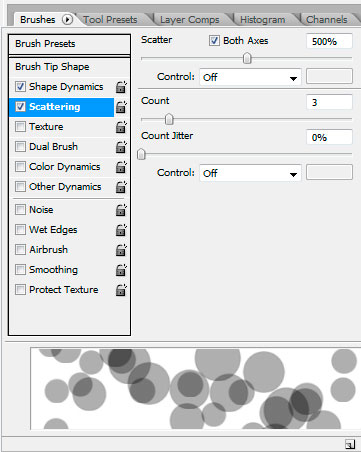The height and width of the screenshot is (452, 361).
Task: Open the Brush Presets section
Action: 69,44
